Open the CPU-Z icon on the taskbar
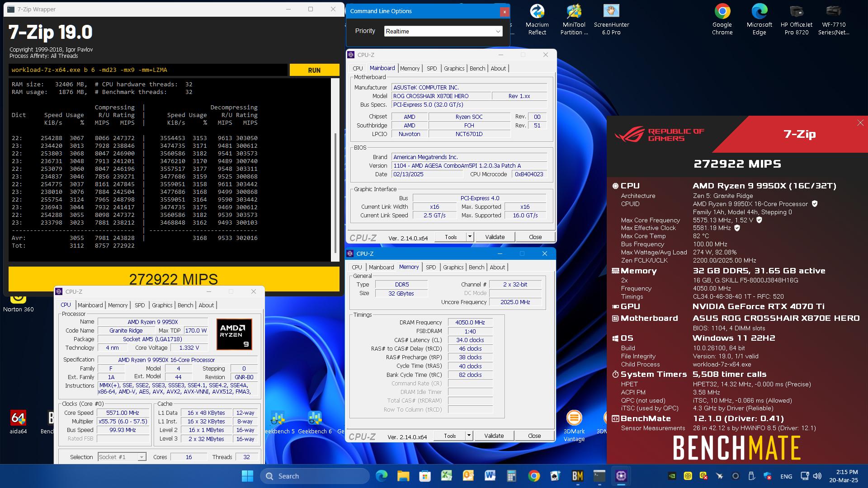 point(621,476)
